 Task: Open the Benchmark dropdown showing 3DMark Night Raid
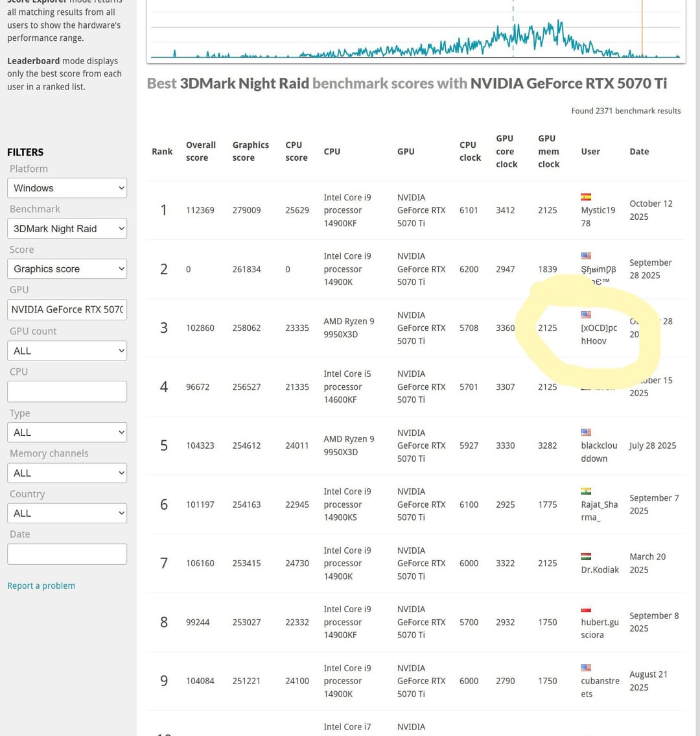(x=67, y=229)
